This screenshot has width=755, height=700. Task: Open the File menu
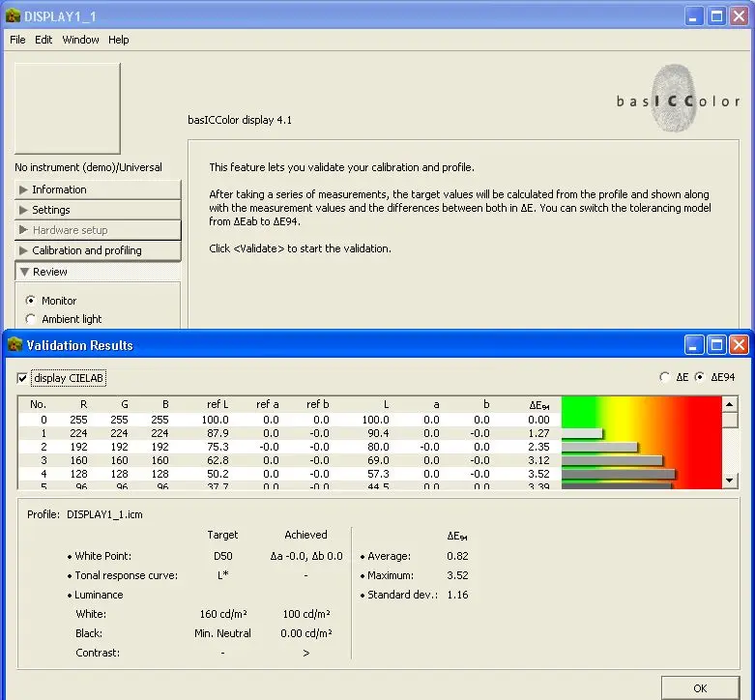coord(17,40)
